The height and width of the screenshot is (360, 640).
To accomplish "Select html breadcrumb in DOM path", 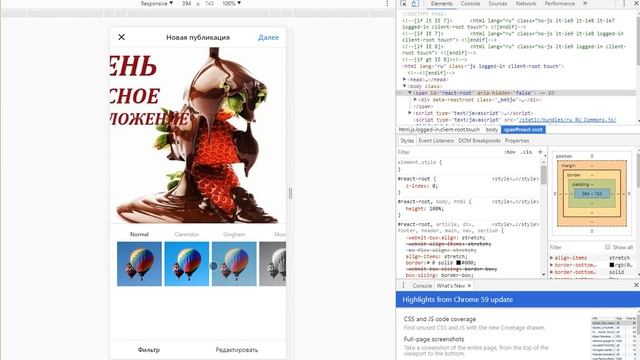I will pyautogui.click(x=439, y=129).
